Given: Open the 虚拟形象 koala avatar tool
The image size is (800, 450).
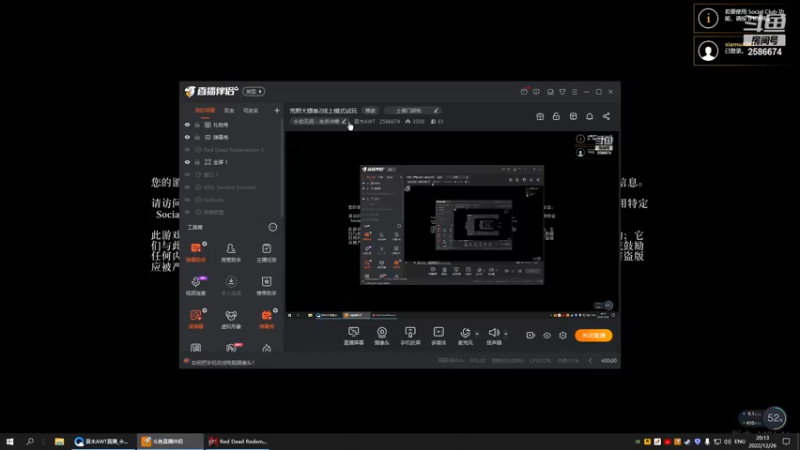Looking at the screenshot, I should 231,319.
